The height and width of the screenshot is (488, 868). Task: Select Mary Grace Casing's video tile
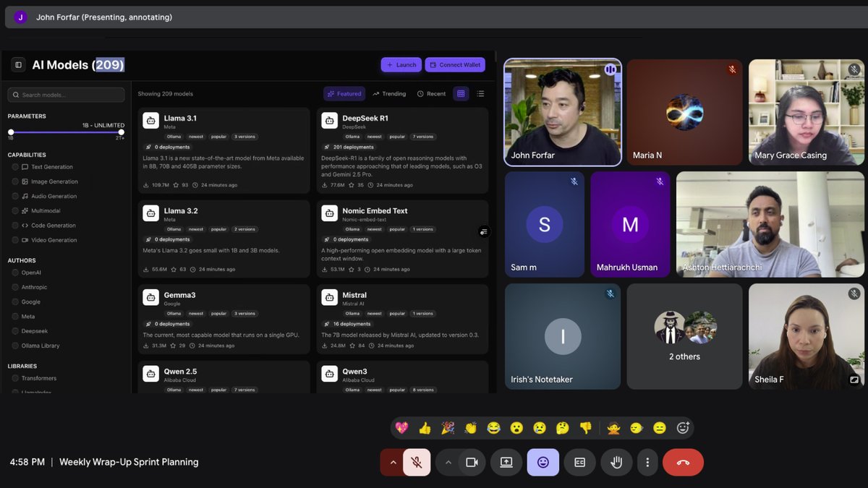coord(807,112)
